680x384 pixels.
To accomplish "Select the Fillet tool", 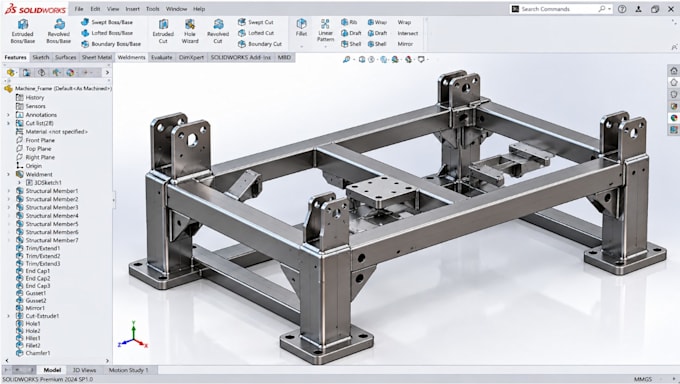I will (301, 27).
